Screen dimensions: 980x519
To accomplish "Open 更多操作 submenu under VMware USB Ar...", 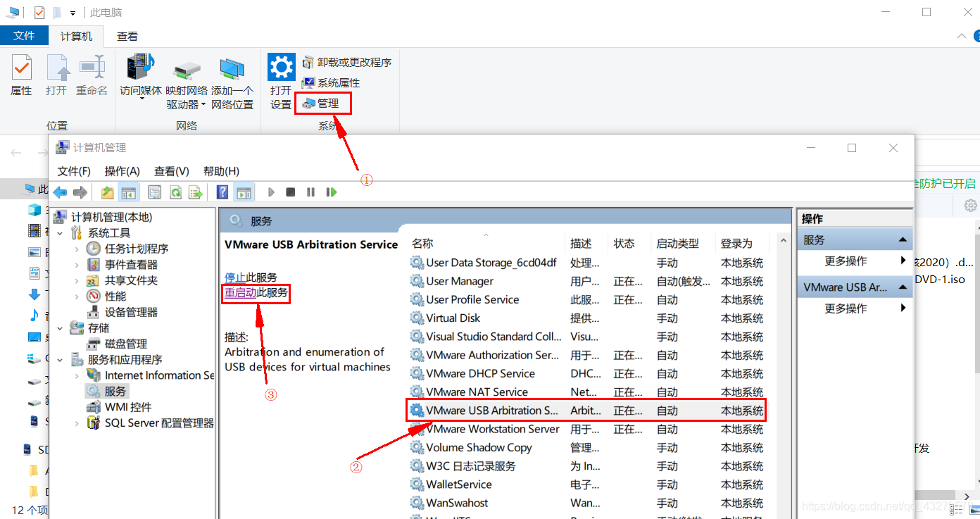I will point(855,308).
